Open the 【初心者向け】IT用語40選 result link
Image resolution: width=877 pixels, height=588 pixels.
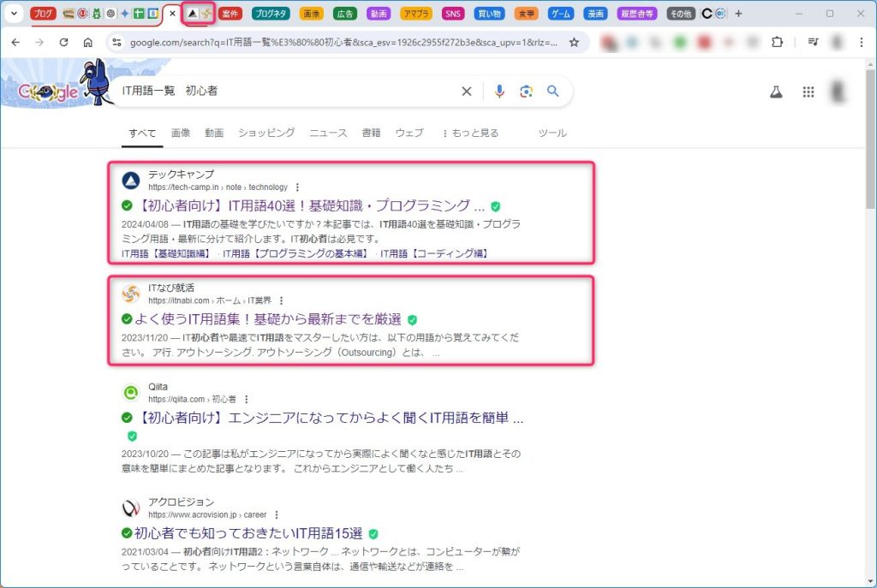click(x=310, y=205)
